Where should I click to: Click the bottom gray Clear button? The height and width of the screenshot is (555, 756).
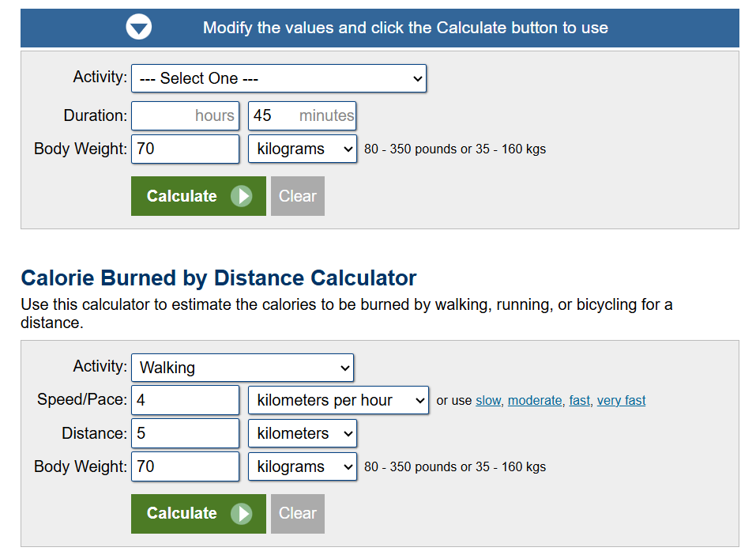click(298, 514)
